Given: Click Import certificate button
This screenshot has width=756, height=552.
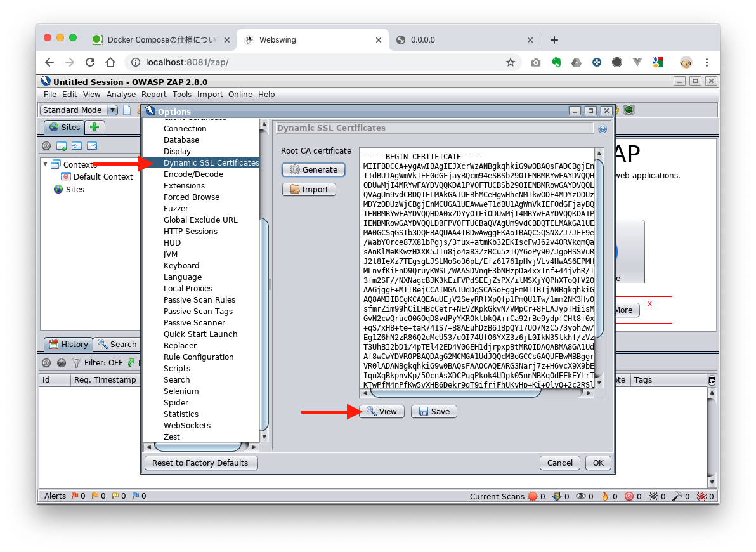Looking at the screenshot, I should (x=309, y=190).
